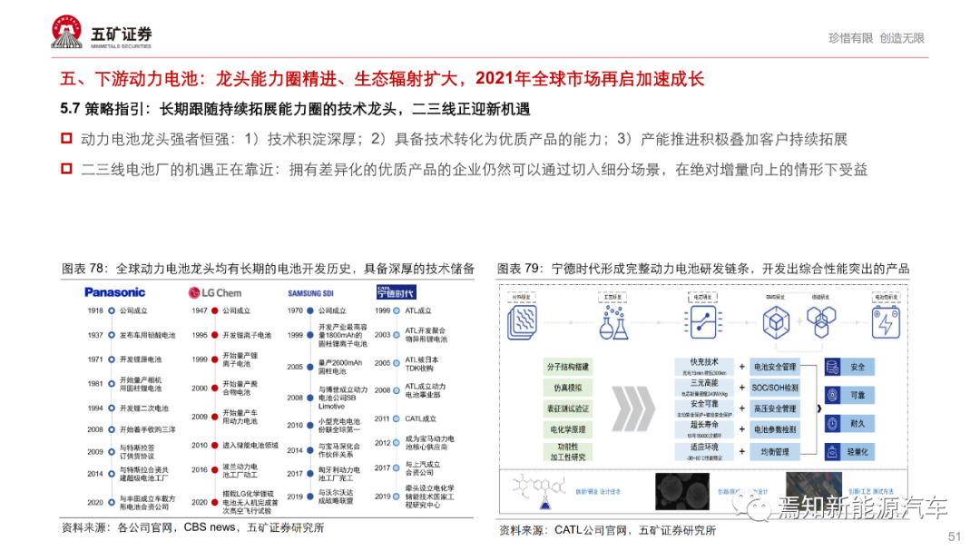Click LG Chem entry 开发锂离子电池
Image resolution: width=980 pixels, height=551 pixels.
pos(247,335)
